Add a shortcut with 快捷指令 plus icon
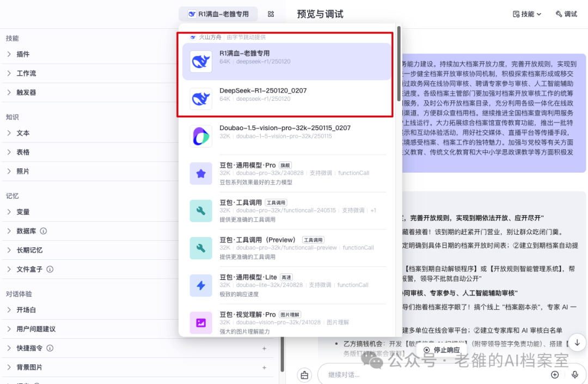Image resolution: width=588 pixels, height=384 pixels. tap(265, 349)
